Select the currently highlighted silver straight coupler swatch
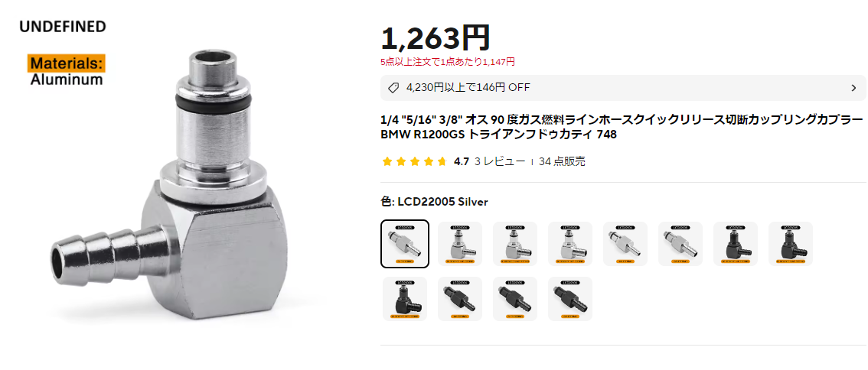Image resolution: width=868 pixels, height=370 pixels. pos(405,244)
